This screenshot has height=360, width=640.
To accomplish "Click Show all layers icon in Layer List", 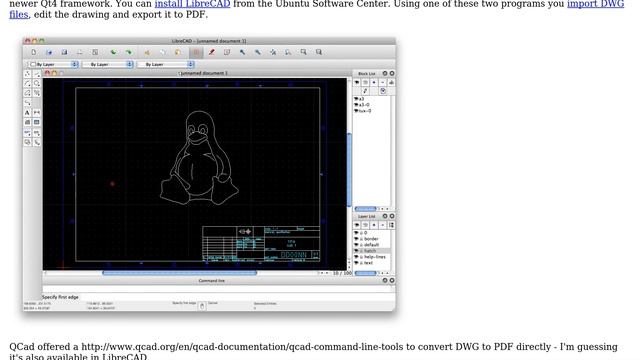I will (357, 225).
